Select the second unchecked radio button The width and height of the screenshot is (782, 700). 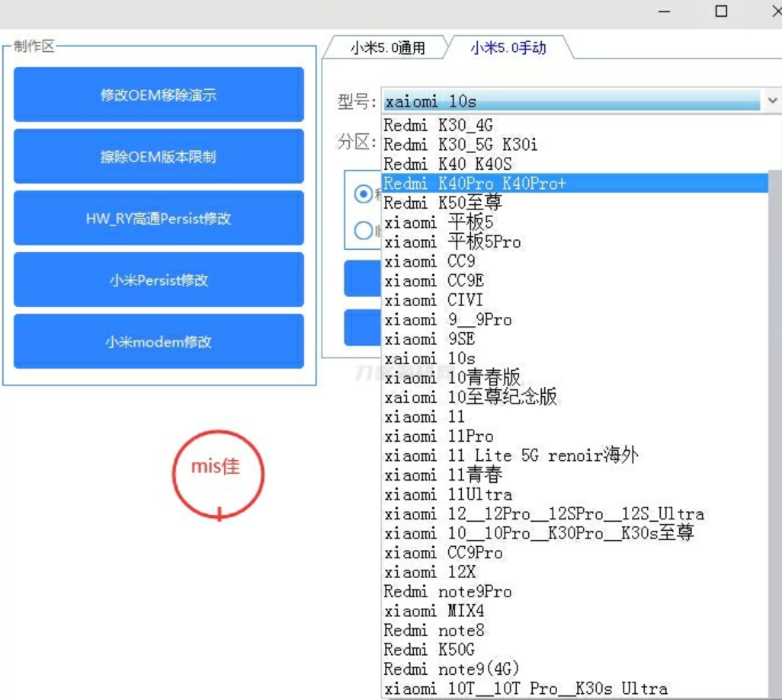pyautogui.click(x=363, y=230)
